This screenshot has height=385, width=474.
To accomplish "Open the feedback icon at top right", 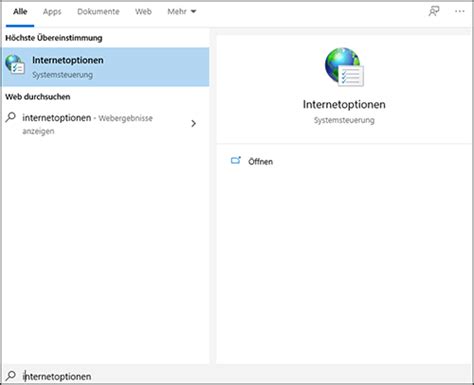I will point(434,12).
